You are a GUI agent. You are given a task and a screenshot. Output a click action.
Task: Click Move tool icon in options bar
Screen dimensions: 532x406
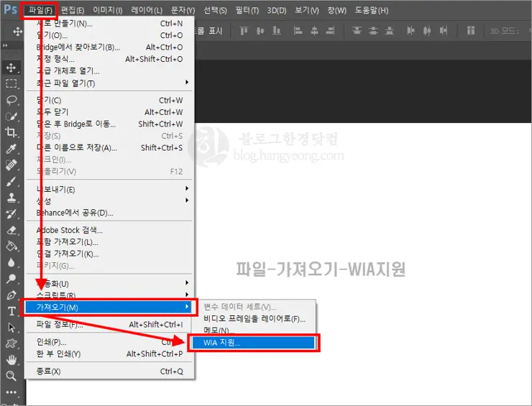pyautogui.click(x=18, y=32)
